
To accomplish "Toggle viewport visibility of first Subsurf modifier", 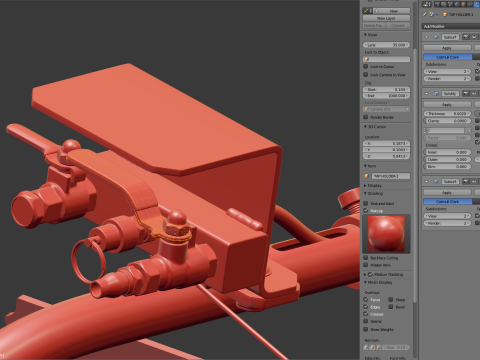I will coord(474,37).
